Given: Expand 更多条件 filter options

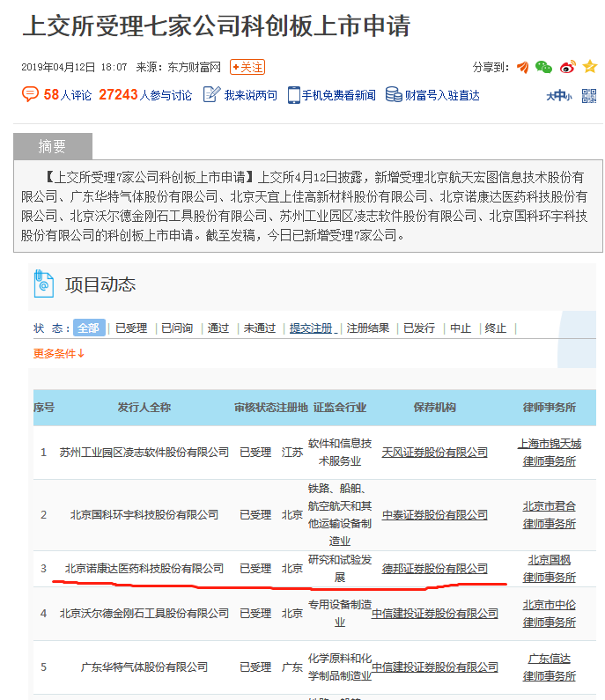Looking at the screenshot, I should 58,354.
